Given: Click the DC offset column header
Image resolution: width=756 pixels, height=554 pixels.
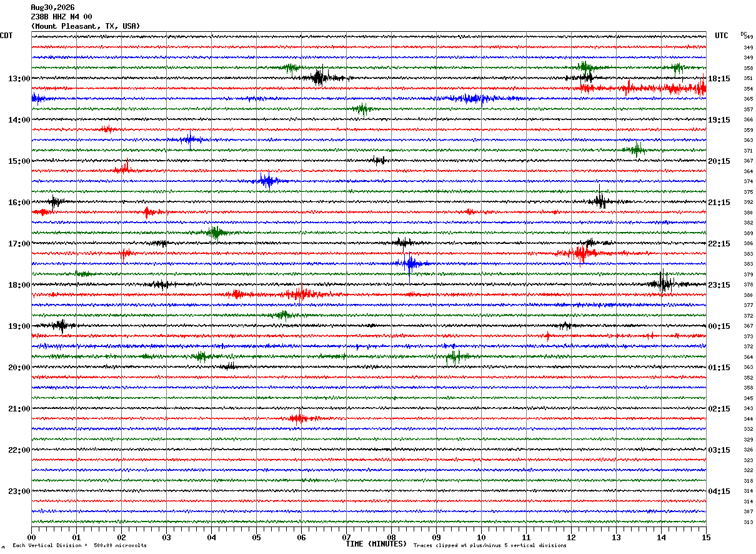Looking at the screenshot, I should [744, 34].
